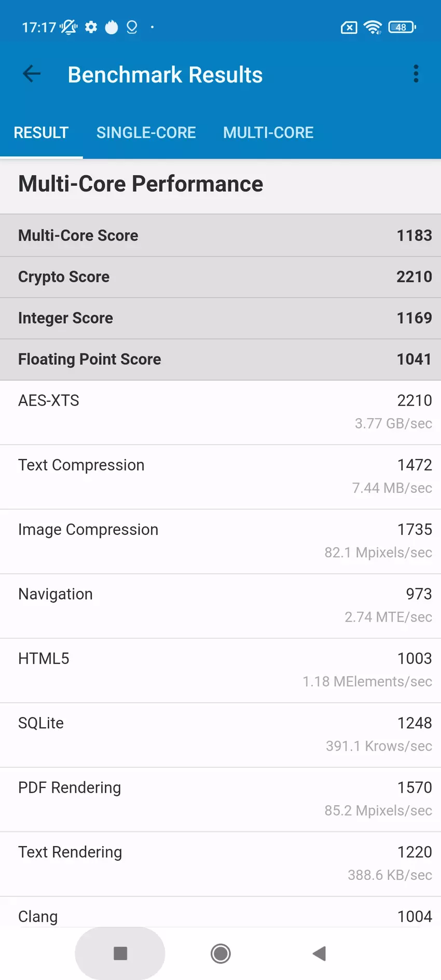
Task: Select the Multi-Core Score row
Action: (x=220, y=236)
